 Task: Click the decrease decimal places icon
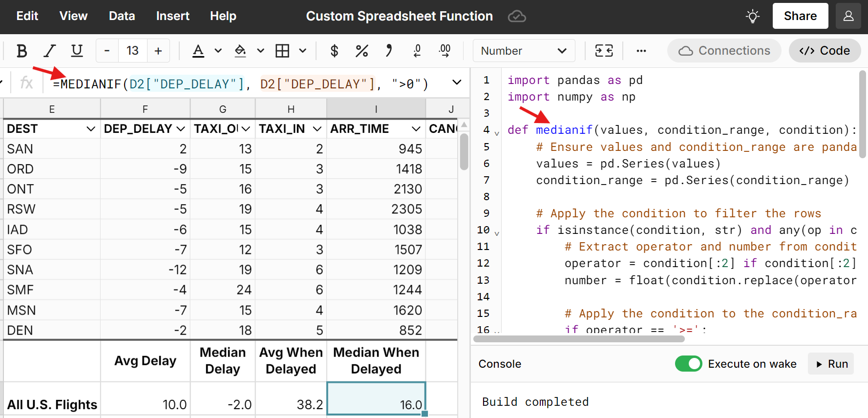coord(417,51)
